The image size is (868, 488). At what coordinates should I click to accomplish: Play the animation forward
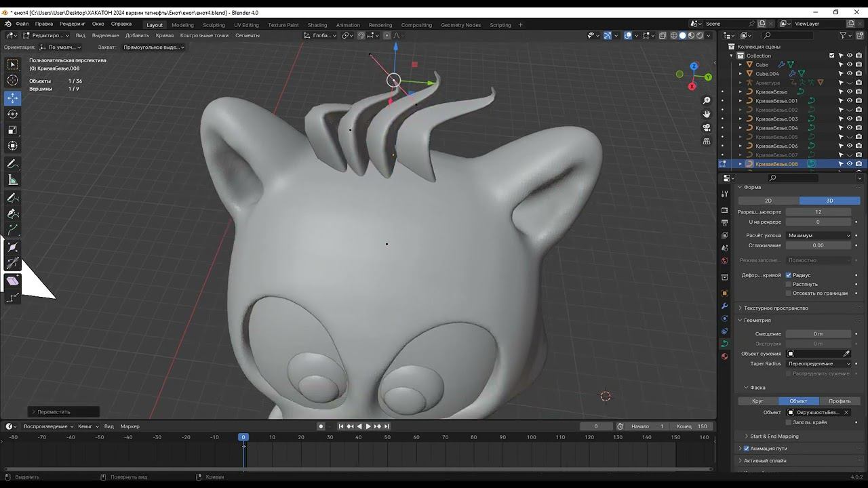pos(368,426)
